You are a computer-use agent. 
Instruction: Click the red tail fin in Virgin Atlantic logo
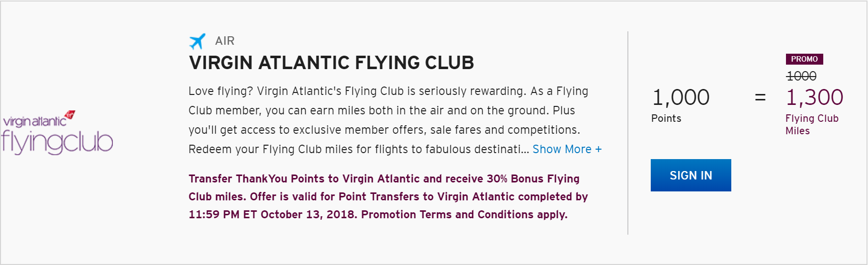[70, 115]
